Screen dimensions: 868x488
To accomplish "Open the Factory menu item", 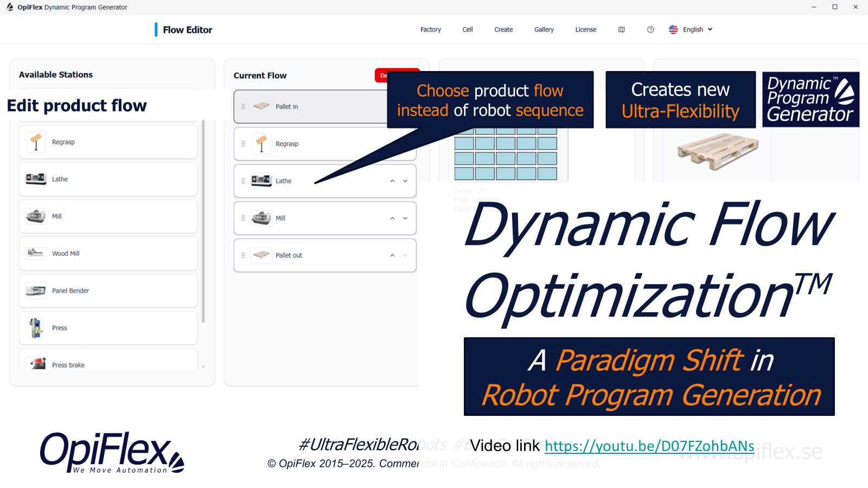I will (430, 30).
